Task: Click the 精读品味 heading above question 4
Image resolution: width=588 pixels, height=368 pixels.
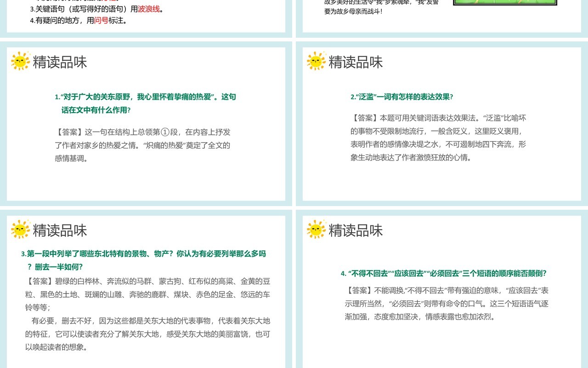Action: 356,230
